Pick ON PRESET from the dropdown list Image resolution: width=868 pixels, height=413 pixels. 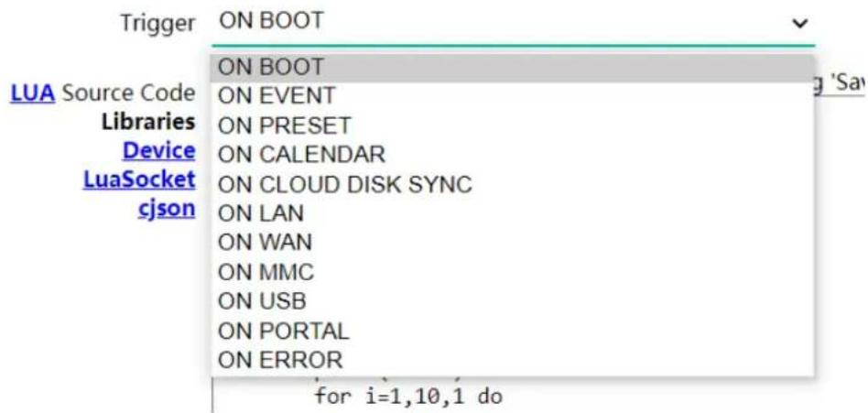(x=285, y=125)
